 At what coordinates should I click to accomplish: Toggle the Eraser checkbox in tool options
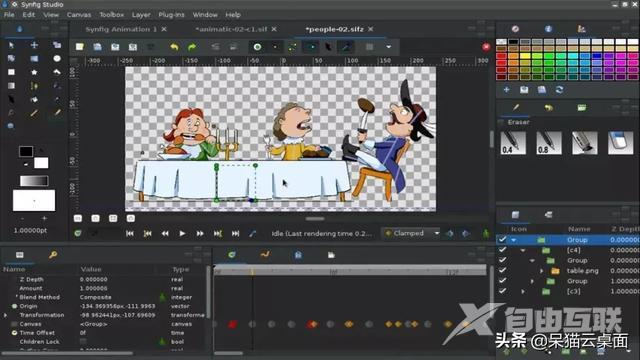(x=501, y=122)
